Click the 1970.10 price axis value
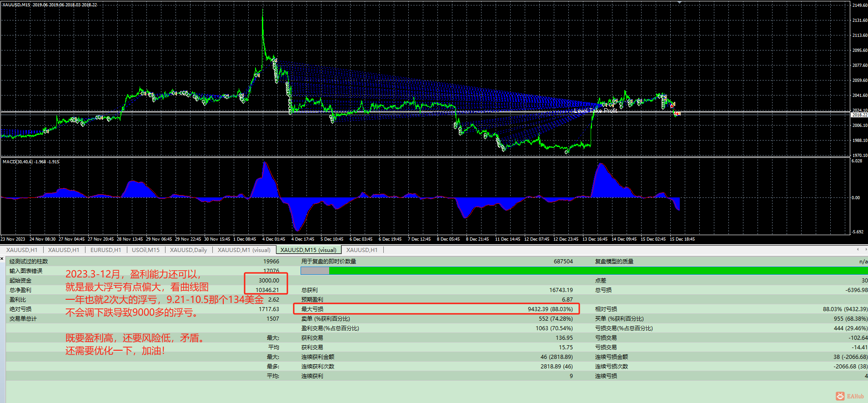Screen dimensions: 868x403 [860, 156]
